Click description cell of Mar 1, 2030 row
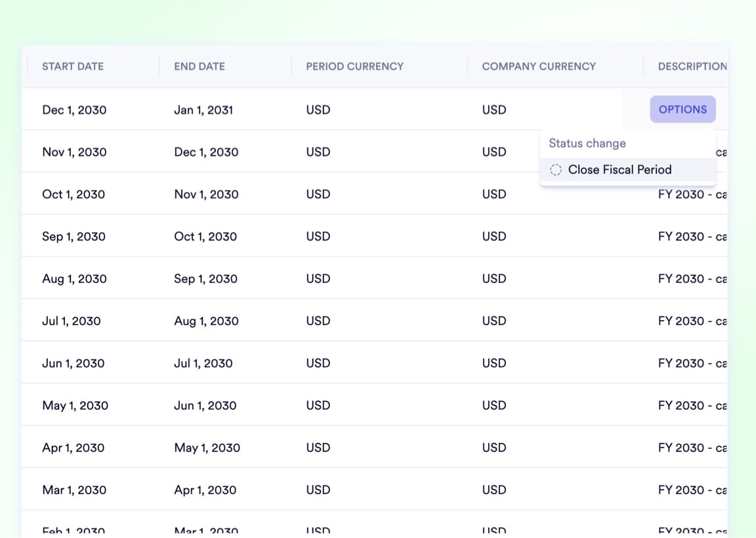 coord(692,490)
